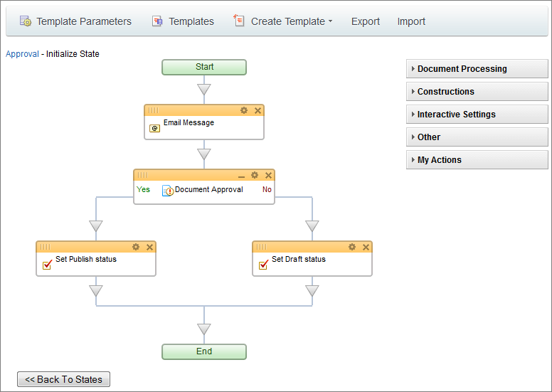Viewport: 552px width, 392px height.
Task: Click the Document Approval action icon
Action: click(x=168, y=191)
